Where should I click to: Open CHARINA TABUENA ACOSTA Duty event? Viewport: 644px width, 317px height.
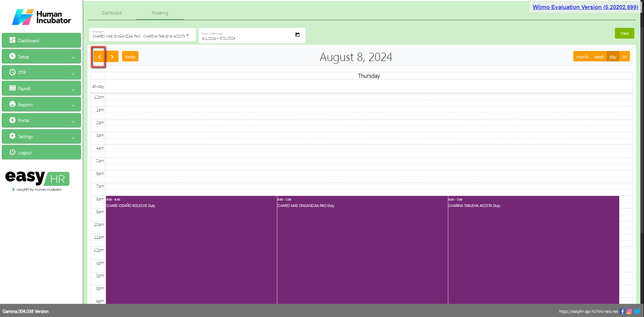pos(533,250)
